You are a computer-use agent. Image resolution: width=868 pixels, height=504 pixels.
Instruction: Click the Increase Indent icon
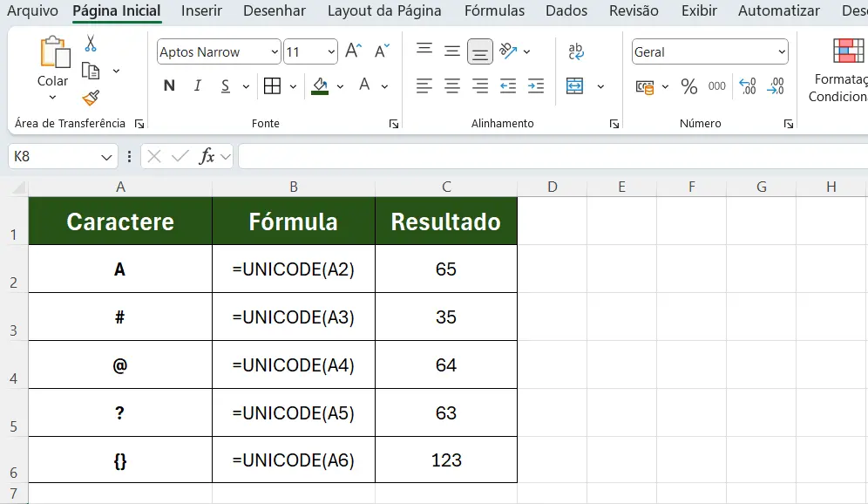[536, 85]
